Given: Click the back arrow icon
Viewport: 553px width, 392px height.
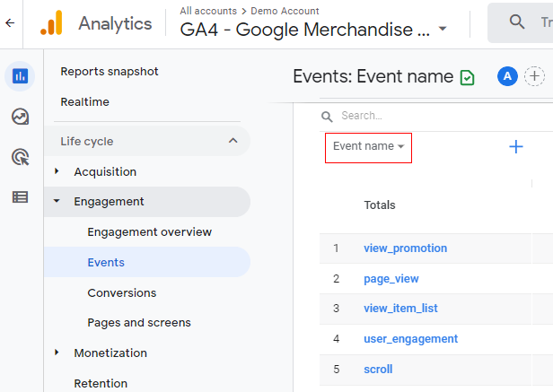Looking at the screenshot, I should (10, 23).
